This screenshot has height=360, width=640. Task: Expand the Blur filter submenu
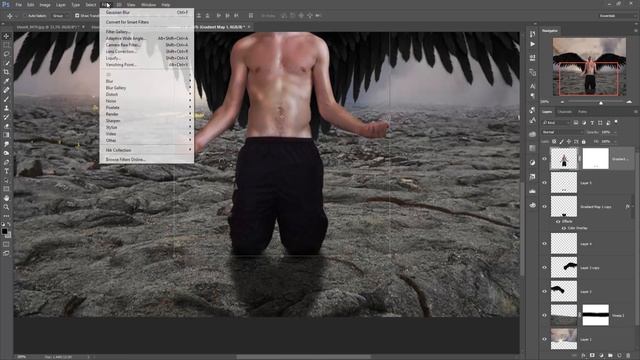click(x=147, y=81)
